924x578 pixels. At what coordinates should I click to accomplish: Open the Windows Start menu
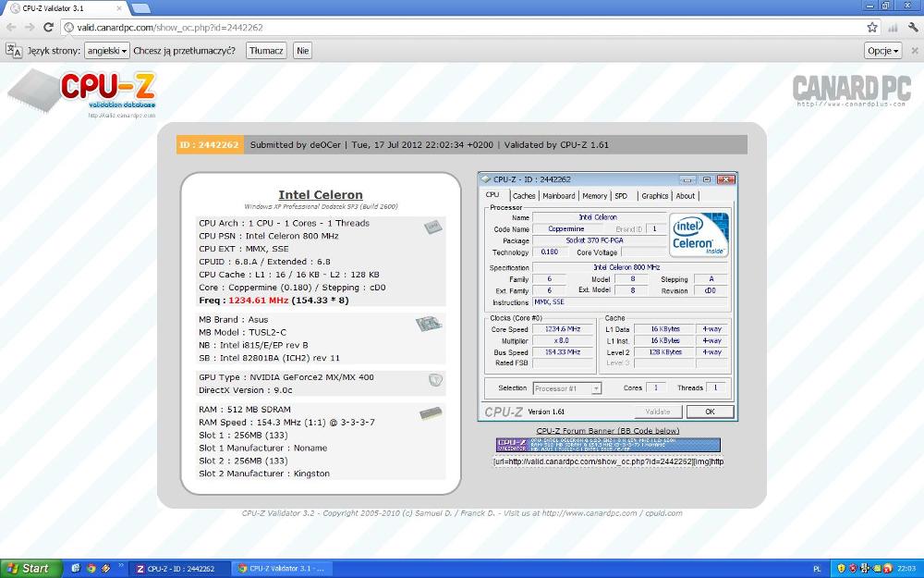coord(30,569)
